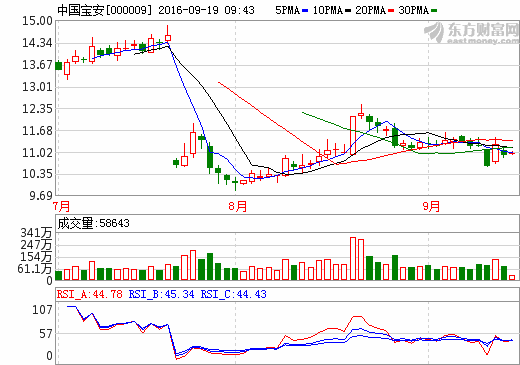520x365 pixels.
Task: Click the 5PMA blue legend swatch
Action: [305, 11]
